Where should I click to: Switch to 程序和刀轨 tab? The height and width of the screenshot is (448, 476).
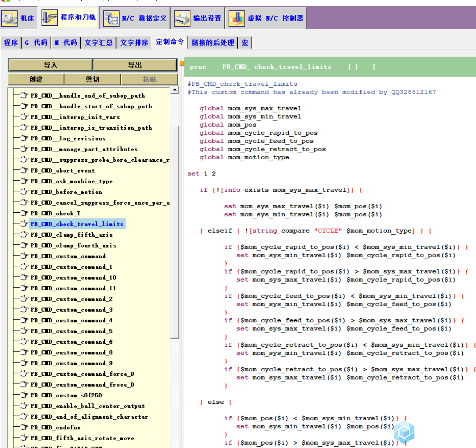(69, 18)
